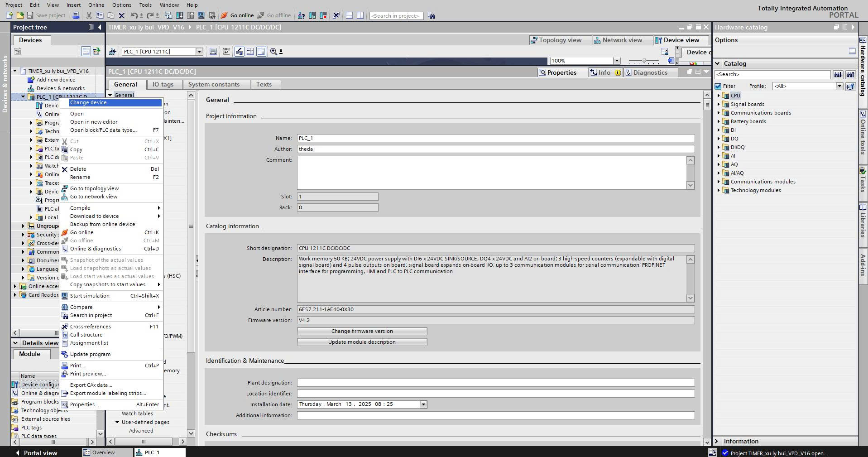
Task: Click the Plant designation field
Action: pos(496,383)
